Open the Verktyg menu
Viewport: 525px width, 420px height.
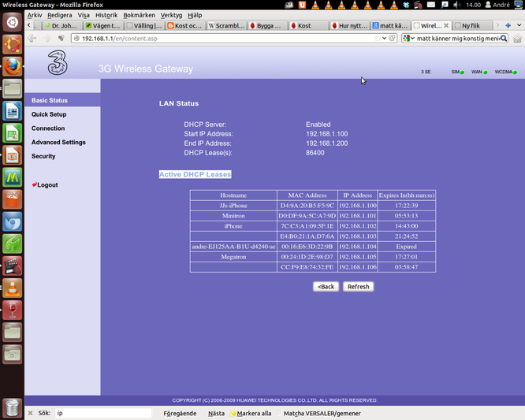[x=171, y=15]
